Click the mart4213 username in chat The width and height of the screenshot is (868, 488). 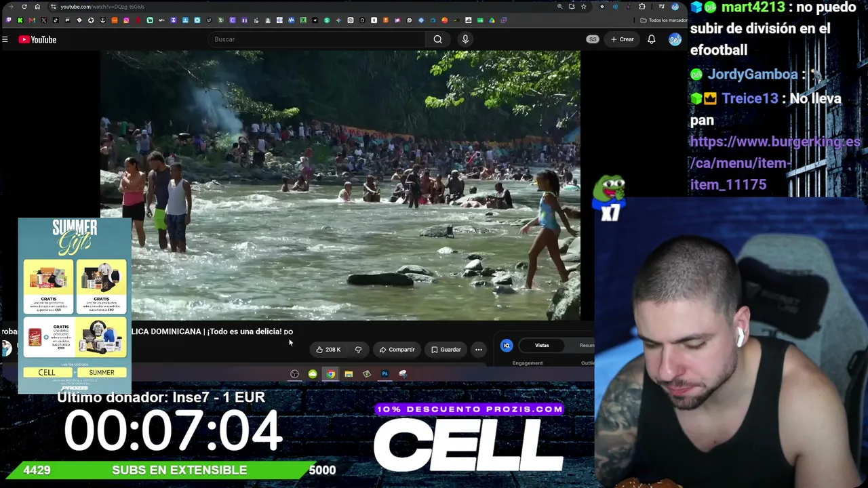[753, 7]
